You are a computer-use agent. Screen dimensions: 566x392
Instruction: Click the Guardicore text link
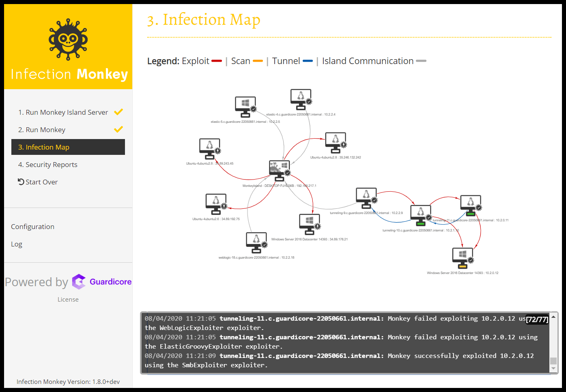110,282
